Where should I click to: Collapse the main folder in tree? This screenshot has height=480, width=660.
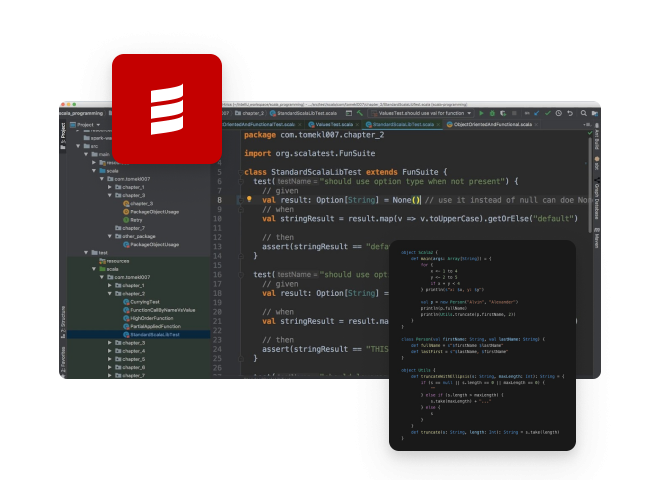(x=86, y=154)
